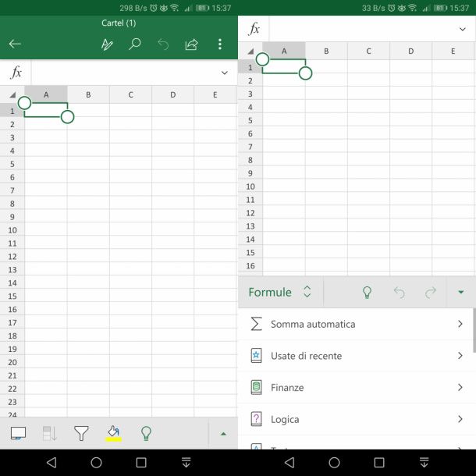
Task: Open the pen edit menu icon in left header
Action: (107, 44)
